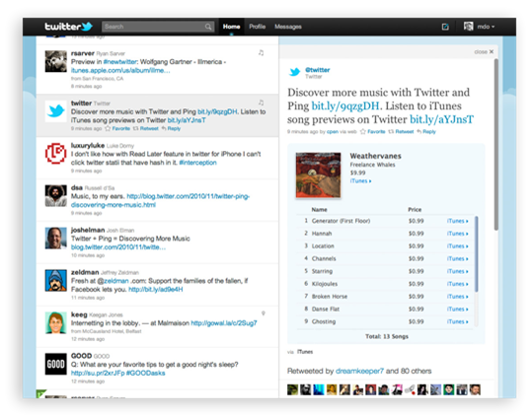The height and width of the screenshot is (418, 532).
Task: Click the music note icon on twitter's tweet
Action: [261, 103]
